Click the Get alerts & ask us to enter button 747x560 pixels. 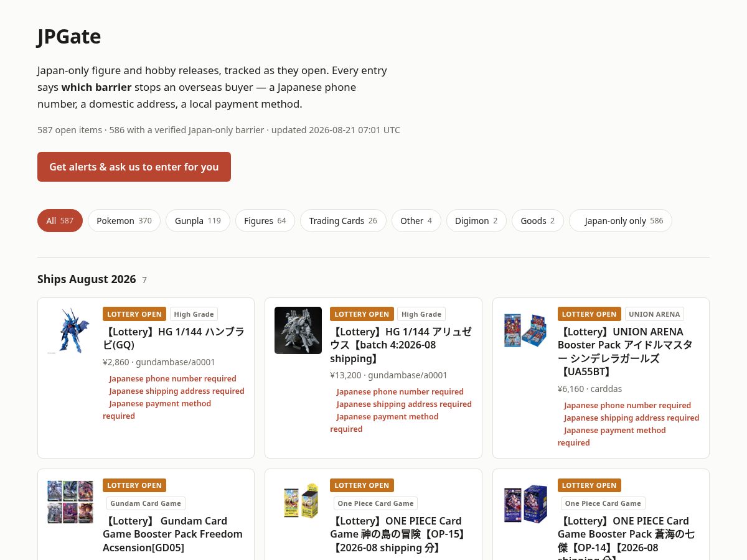point(134,167)
